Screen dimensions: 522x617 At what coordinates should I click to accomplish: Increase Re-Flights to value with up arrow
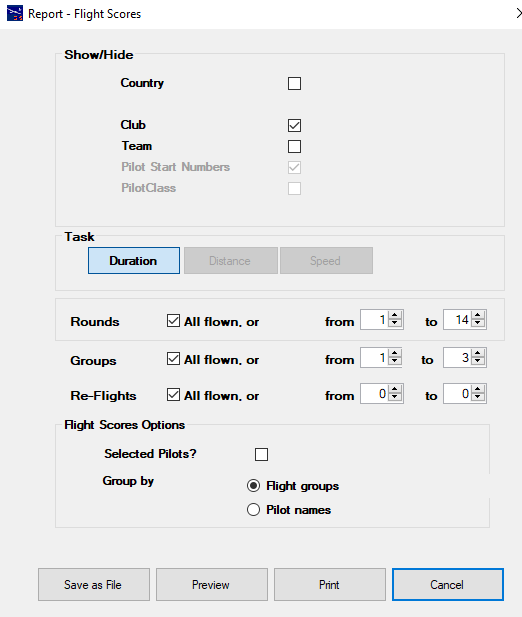(478, 389)
